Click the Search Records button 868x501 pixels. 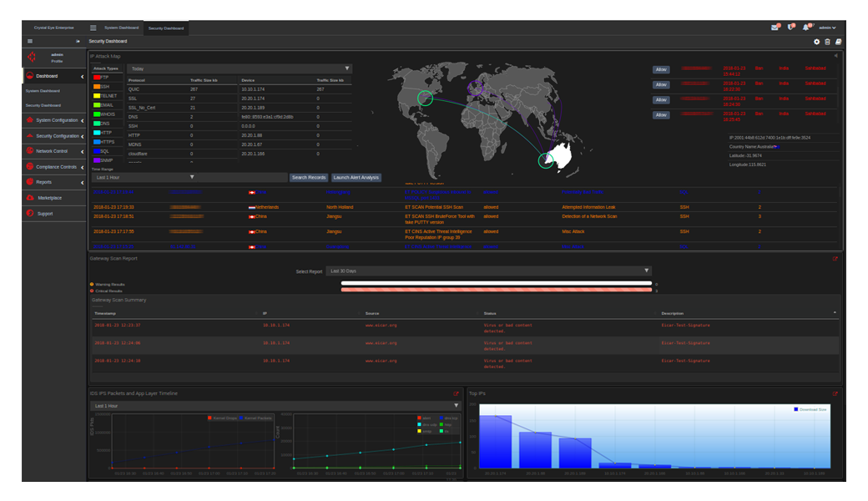click(x=309, y=177)
